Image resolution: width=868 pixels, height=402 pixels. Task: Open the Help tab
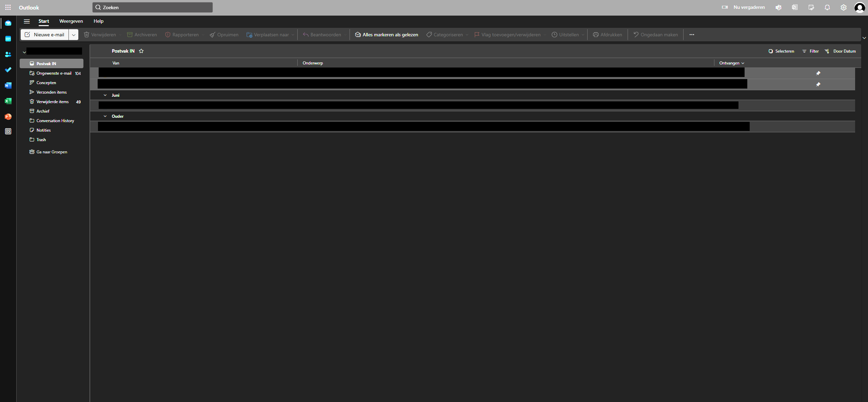[98, 21]
